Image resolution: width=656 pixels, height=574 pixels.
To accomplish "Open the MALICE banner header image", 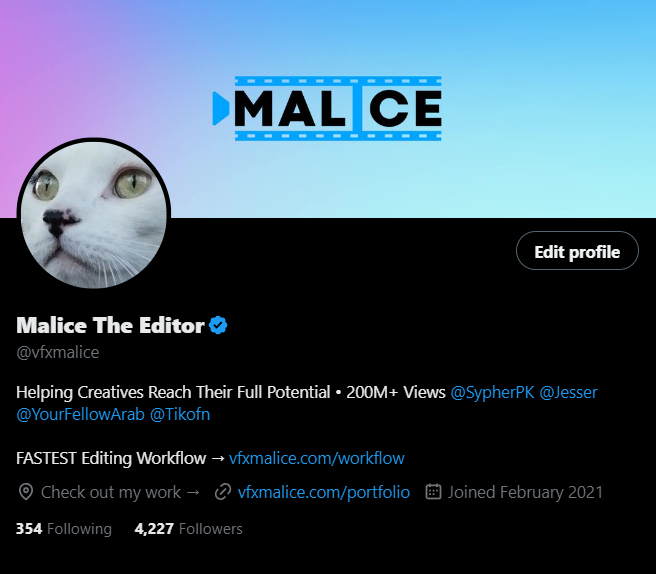I will coord(328,109).
